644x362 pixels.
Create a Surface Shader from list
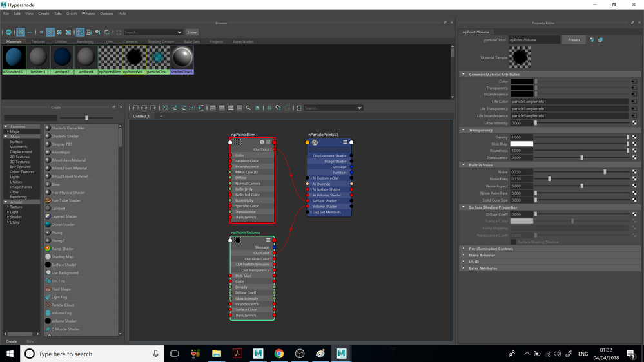pos(64,265)
